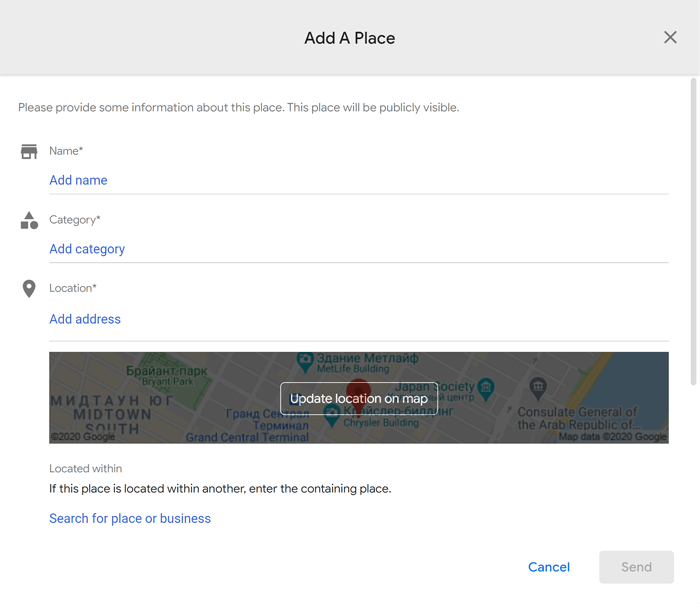Click the Add address field
This screenshot has width=700, height=611.
click(358, 320)
